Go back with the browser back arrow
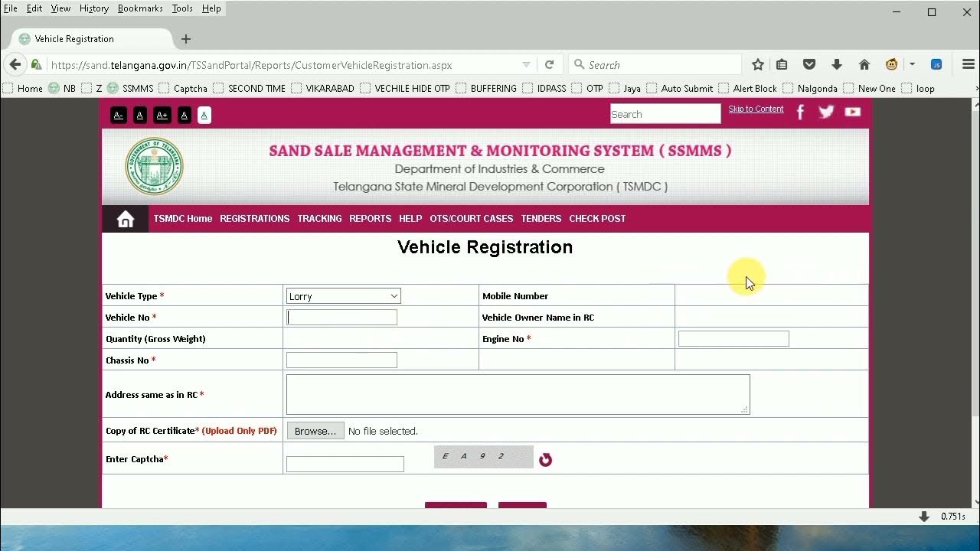Image resolution: width=980 pixels, height=551 pixels. tap(15, 65)
